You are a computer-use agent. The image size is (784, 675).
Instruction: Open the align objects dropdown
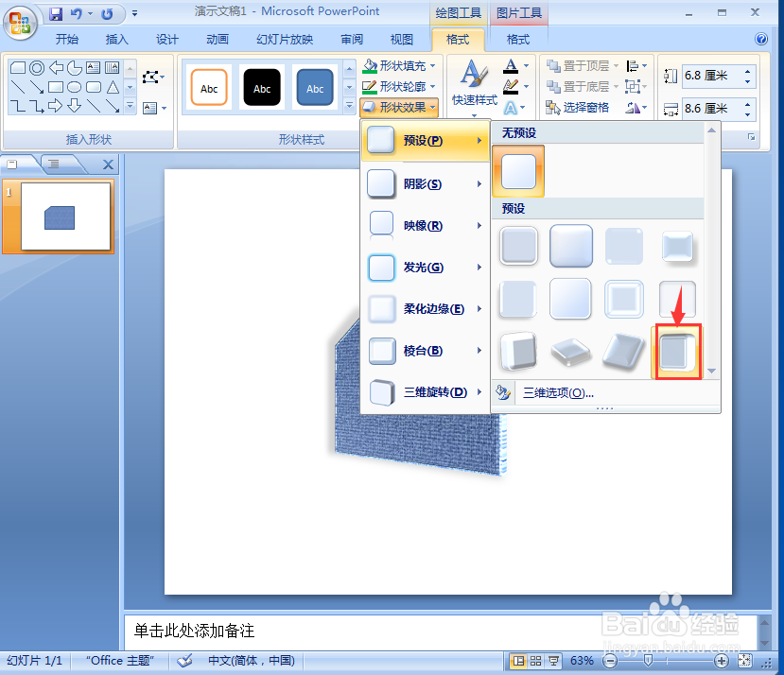point(636,65)
